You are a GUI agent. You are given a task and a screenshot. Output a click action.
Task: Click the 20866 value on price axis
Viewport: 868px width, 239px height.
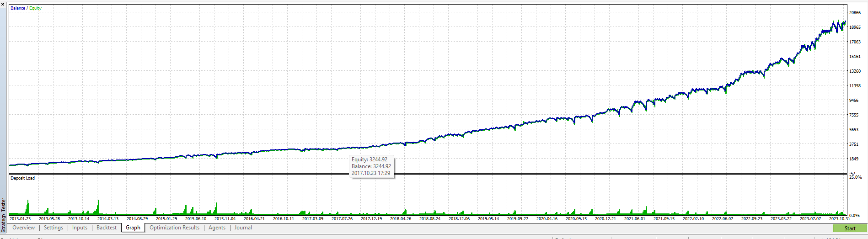coord(855,13)
